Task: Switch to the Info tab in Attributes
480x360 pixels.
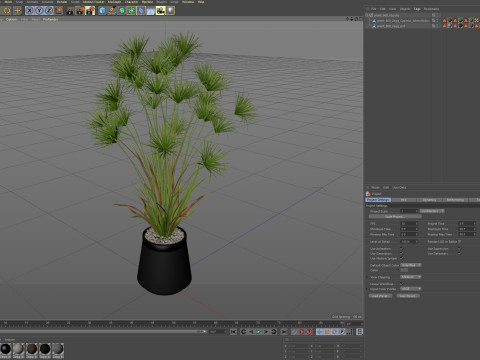Action: 404,200
